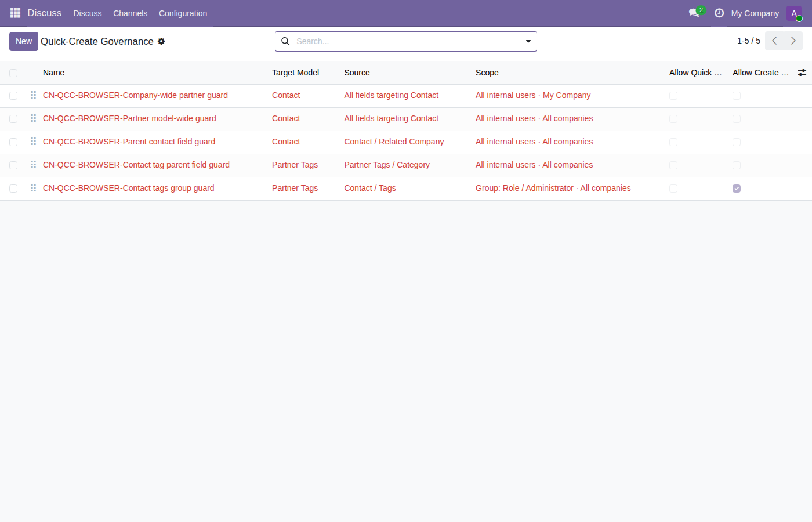Open optional columns adjustment icon
This screenshot has width=812, height=522.
[x=802, y=72]
